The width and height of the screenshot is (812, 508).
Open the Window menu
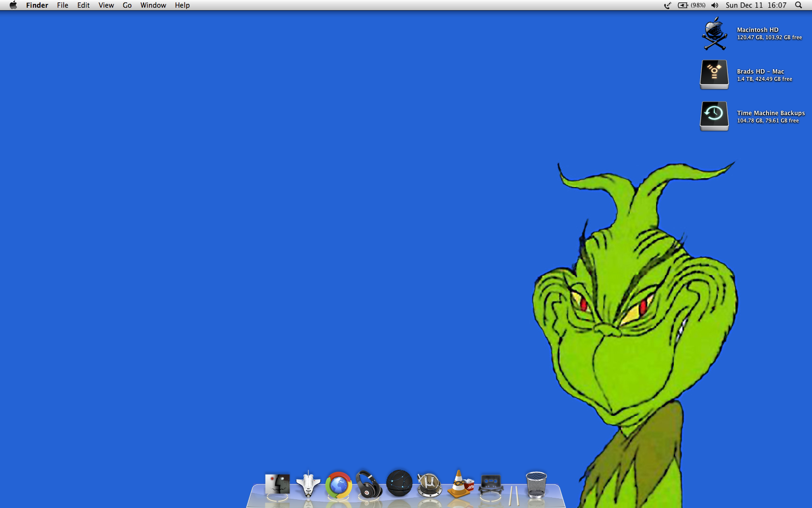pos(153,5)
